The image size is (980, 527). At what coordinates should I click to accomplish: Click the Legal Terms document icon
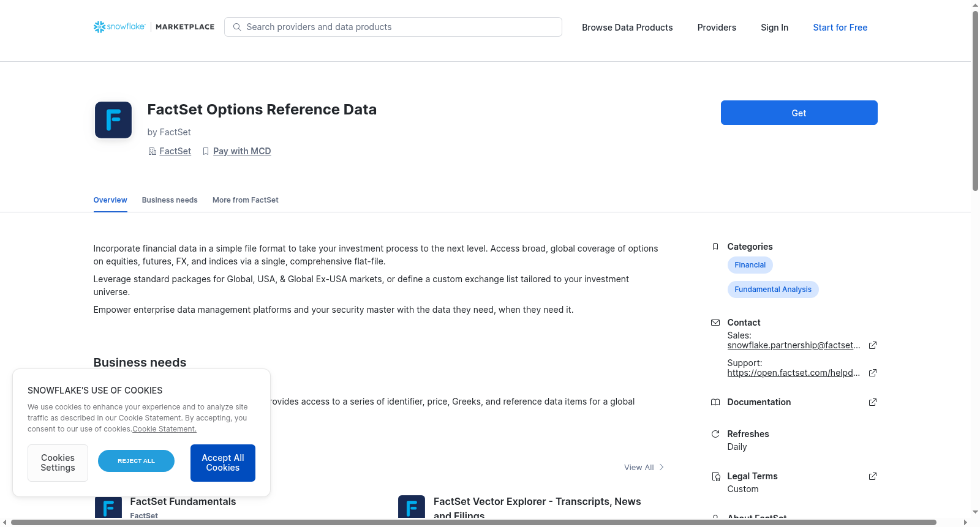[715, 476]
